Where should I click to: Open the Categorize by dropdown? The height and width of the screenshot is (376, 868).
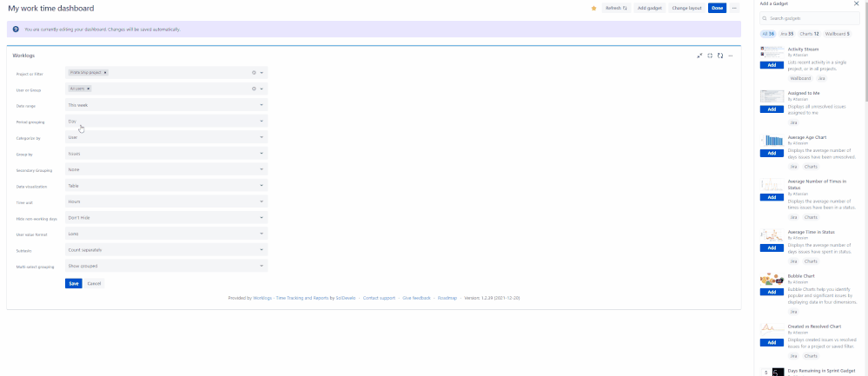click(x=166, y=137)
